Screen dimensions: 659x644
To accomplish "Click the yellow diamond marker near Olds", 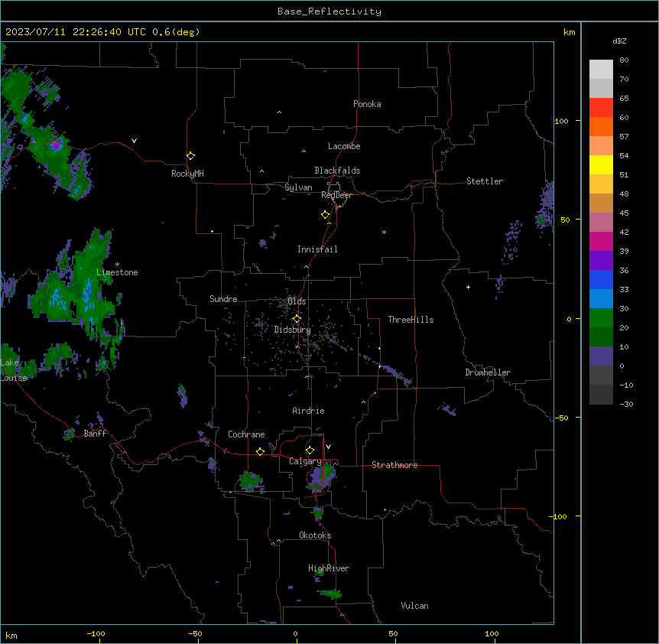I will pyautogui.click(x=297, y=319).
